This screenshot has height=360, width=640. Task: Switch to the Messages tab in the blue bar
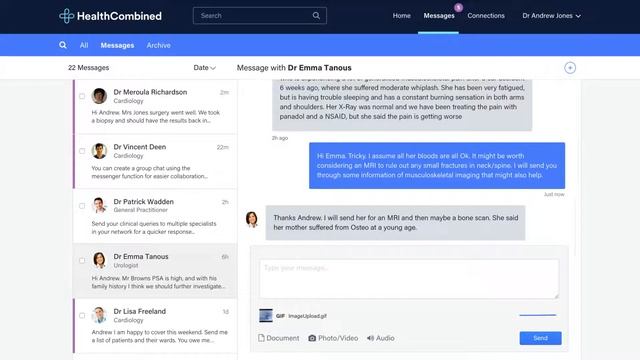coord(117,45)
